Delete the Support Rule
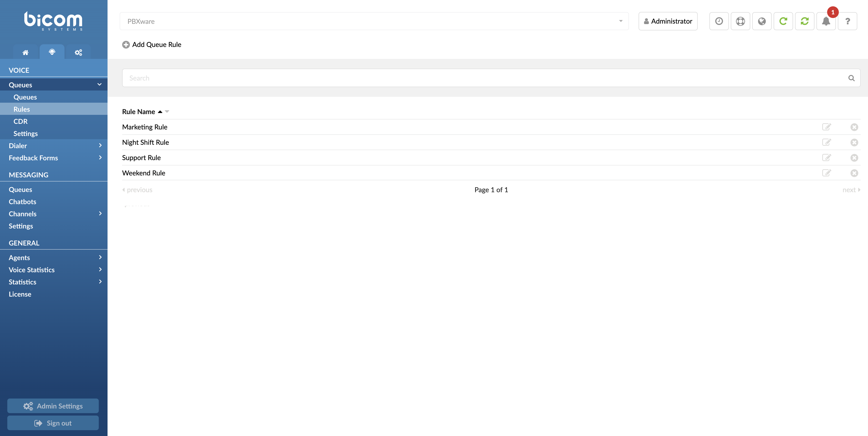Screen dimensions: 868x436 click(854, 158)
